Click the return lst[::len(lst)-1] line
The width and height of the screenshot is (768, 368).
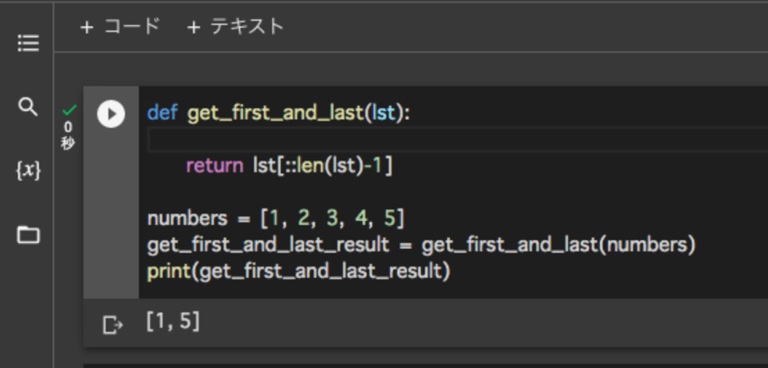[x=289, y=166]
